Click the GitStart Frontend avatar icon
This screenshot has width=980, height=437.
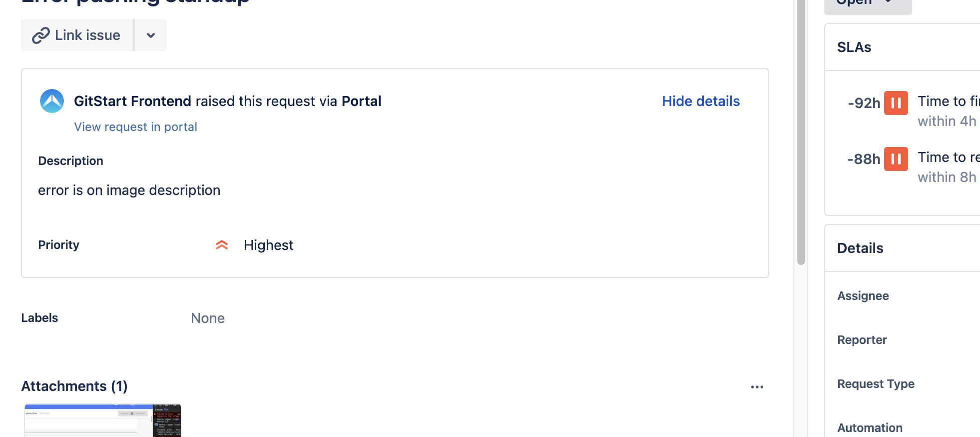click(x=52, y=101)
